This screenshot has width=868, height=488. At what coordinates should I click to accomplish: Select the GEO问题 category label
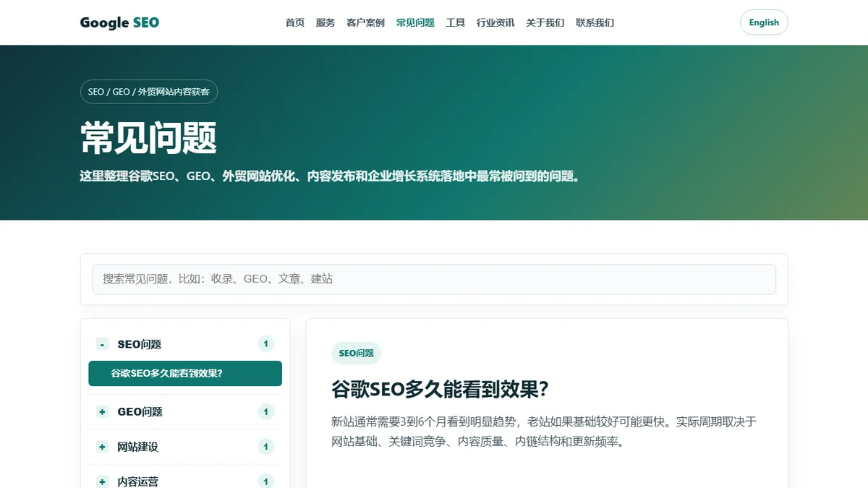(x=140, y=412)
